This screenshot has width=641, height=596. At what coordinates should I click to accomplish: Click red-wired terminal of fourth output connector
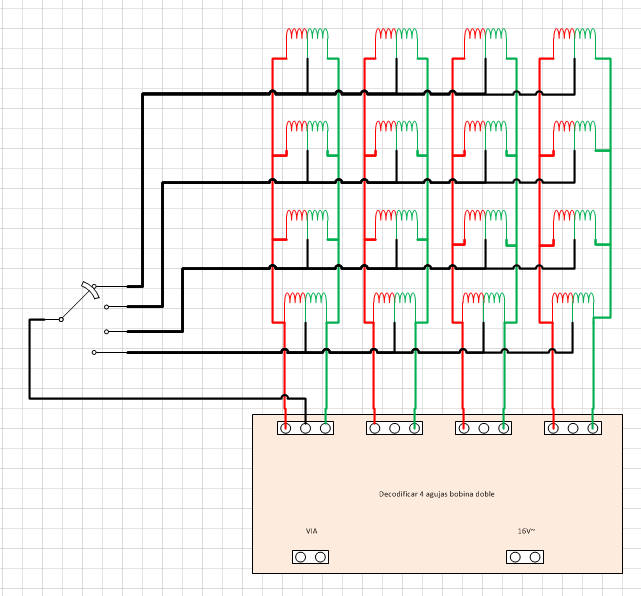(553, 428)
